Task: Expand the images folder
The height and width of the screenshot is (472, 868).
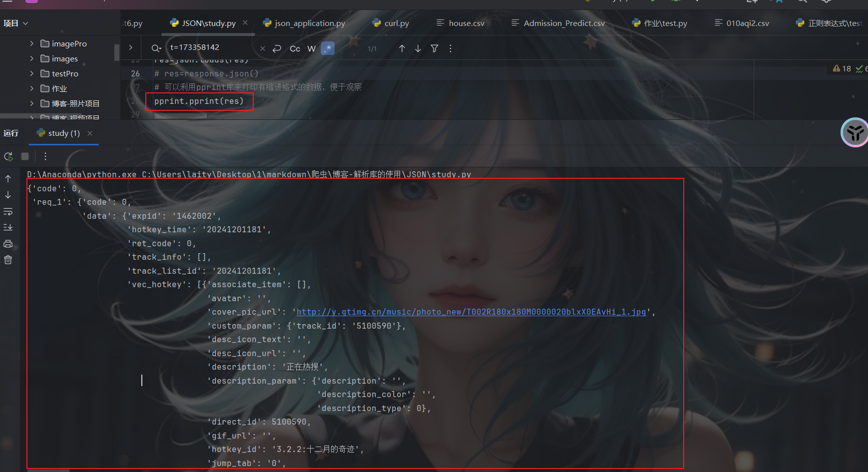Action: point(31,58)
